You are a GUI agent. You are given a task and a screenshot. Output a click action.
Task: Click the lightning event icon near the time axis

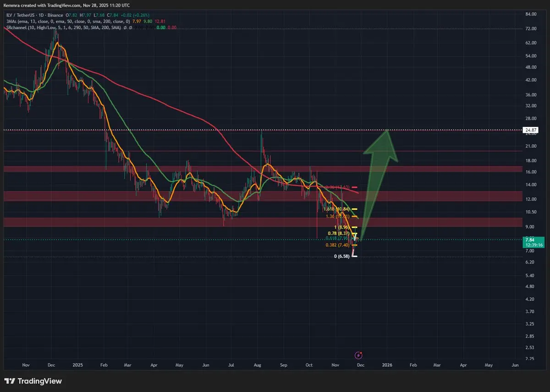click(x=359, y=355)
